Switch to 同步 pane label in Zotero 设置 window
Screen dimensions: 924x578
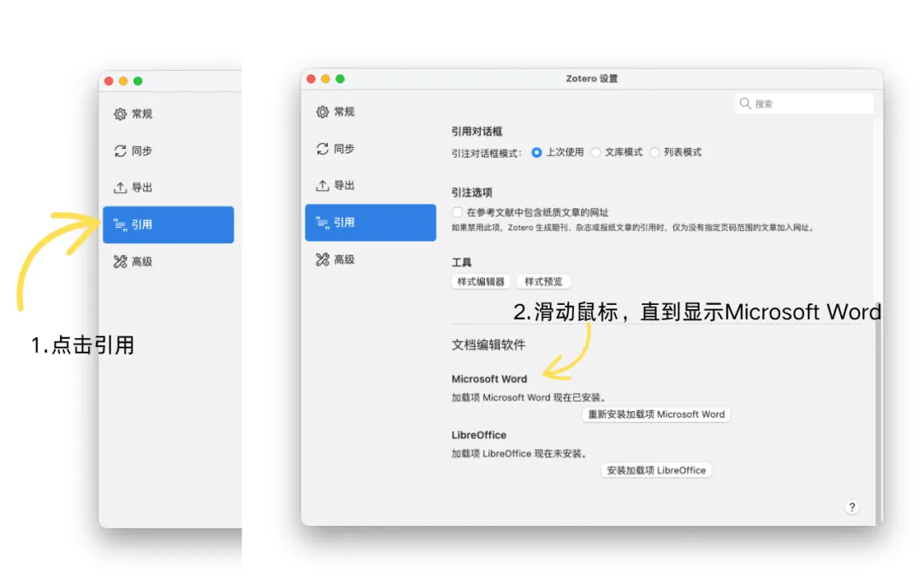click(344, 149)
